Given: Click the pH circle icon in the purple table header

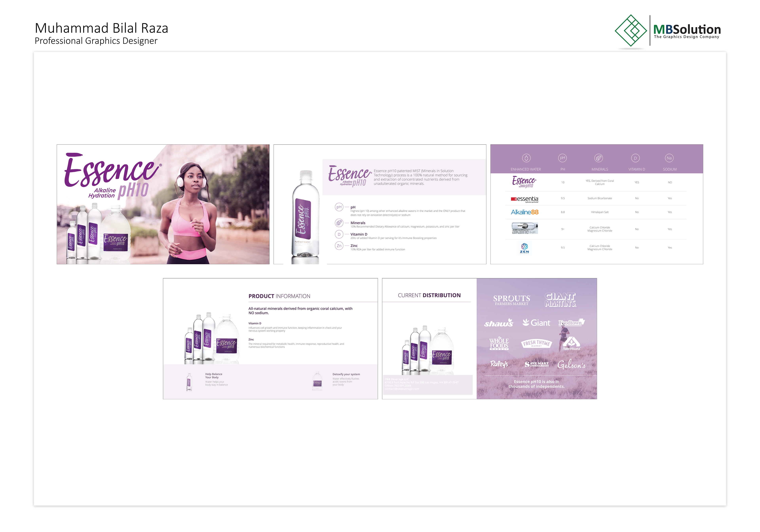Looking at the screenshot, I should pos(562,158).
